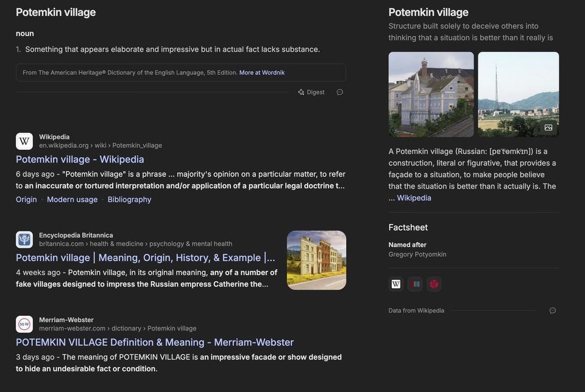Click the Wikipedia favicon in results
The image size is (585, 392).
click(x=24, y=141)
